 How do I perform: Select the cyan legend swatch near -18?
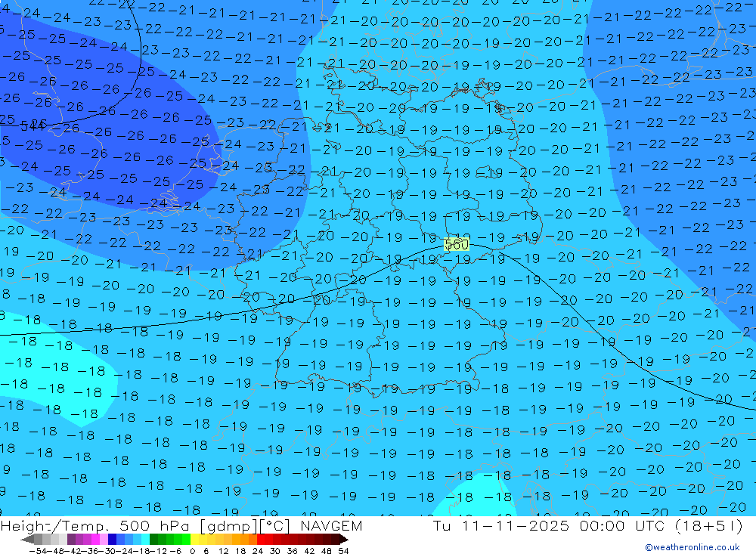(x=145, y=540)
